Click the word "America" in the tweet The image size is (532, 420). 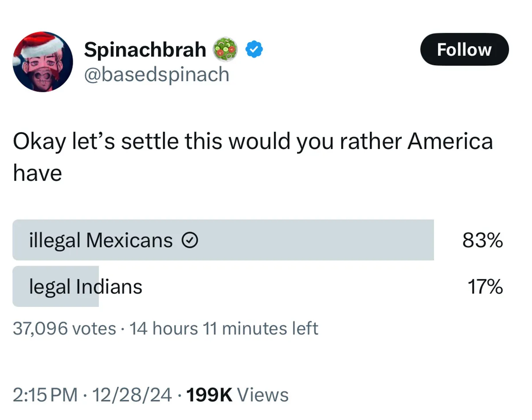(450, 142)
